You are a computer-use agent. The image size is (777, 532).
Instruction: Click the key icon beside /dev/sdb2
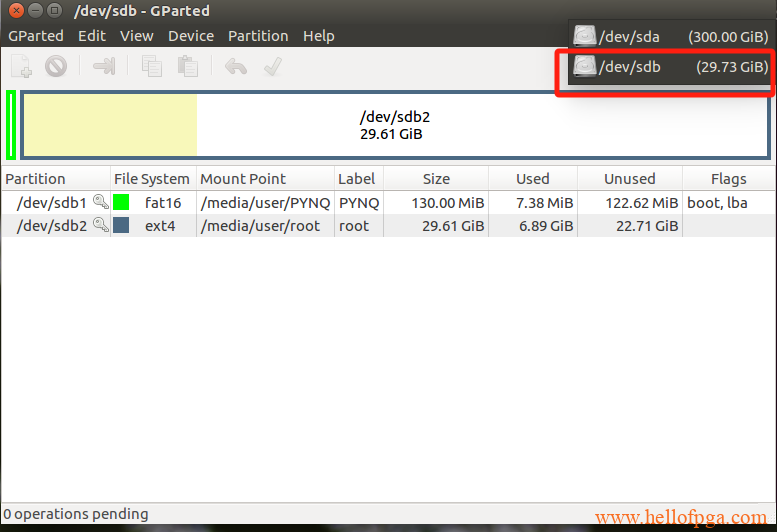101,225
